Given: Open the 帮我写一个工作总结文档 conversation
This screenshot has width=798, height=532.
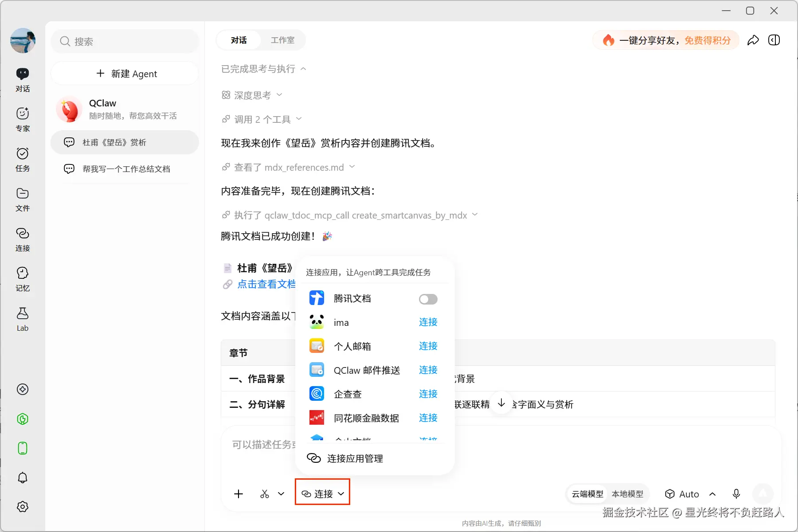Looking at the screenshot, I should 125,169.
